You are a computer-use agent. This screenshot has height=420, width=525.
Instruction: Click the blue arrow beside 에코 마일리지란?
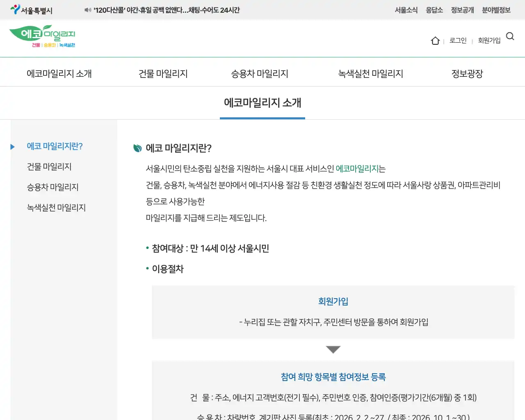(12, 146)
